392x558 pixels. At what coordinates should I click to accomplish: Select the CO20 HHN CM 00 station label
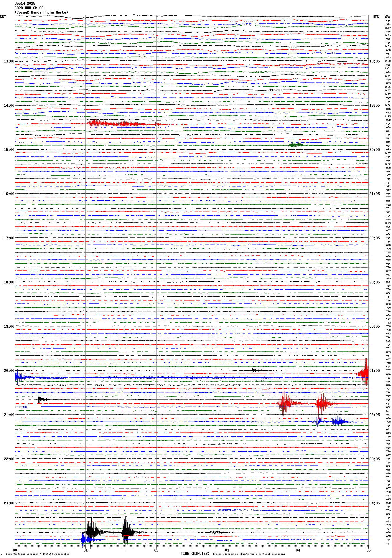29,8
